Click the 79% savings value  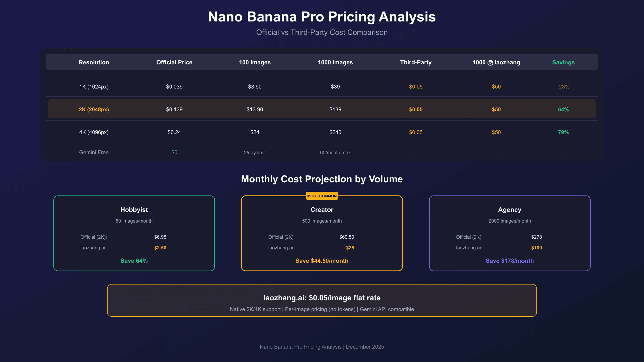pos(563,132)
